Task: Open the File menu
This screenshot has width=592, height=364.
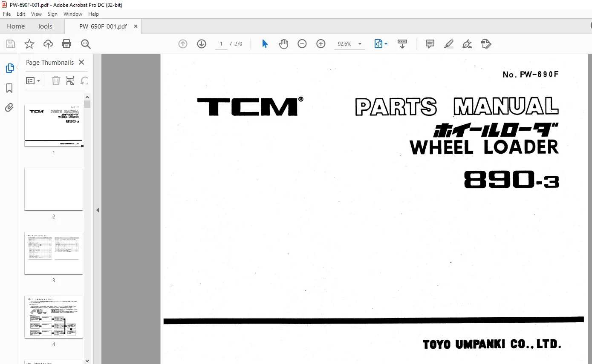Action: (x=7, y=14)
